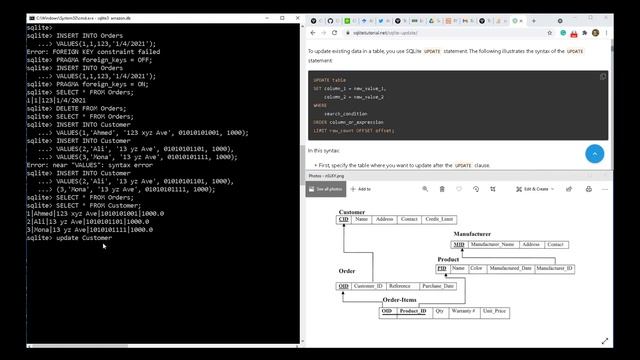Click Add to in Photos toolbar

point(361,189)
